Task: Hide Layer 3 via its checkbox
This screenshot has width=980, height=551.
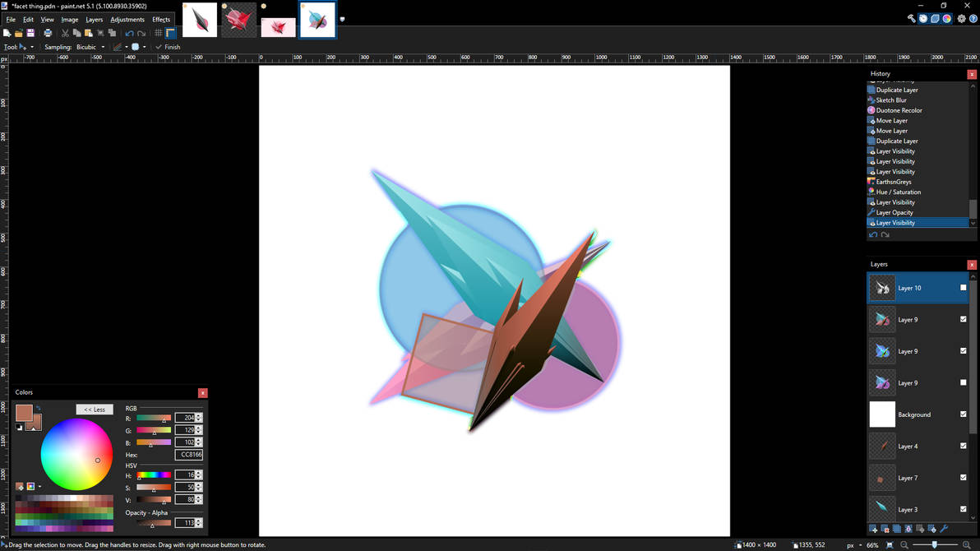Action: point(963,509)
